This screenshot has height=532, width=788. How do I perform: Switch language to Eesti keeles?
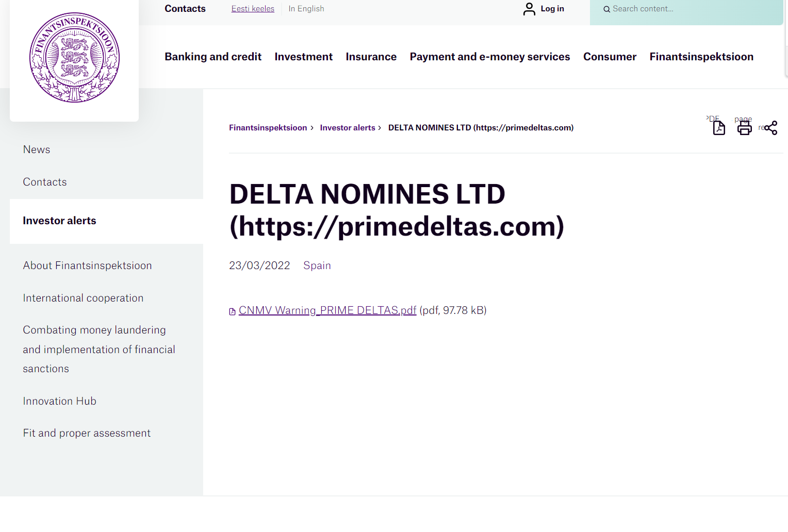(253, 9)
